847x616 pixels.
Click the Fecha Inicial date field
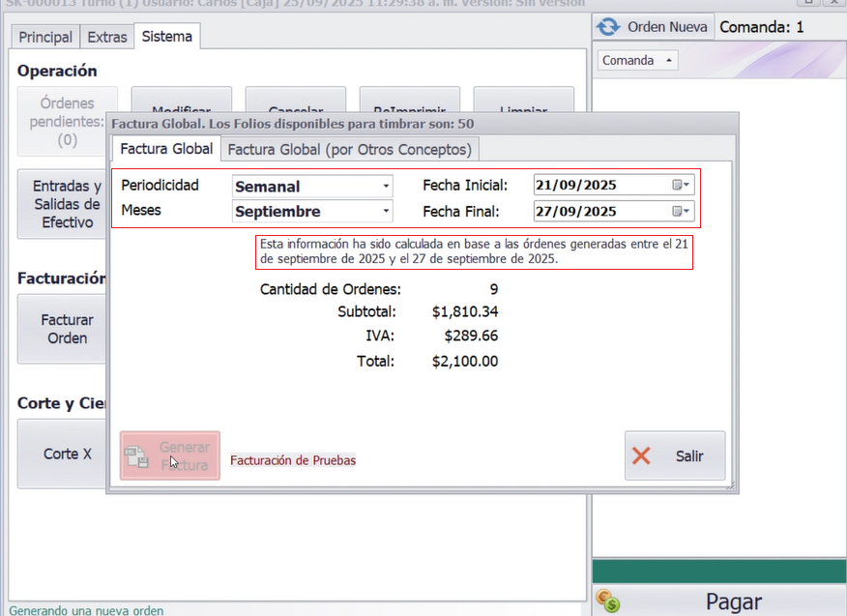click(x=599, y=186)
